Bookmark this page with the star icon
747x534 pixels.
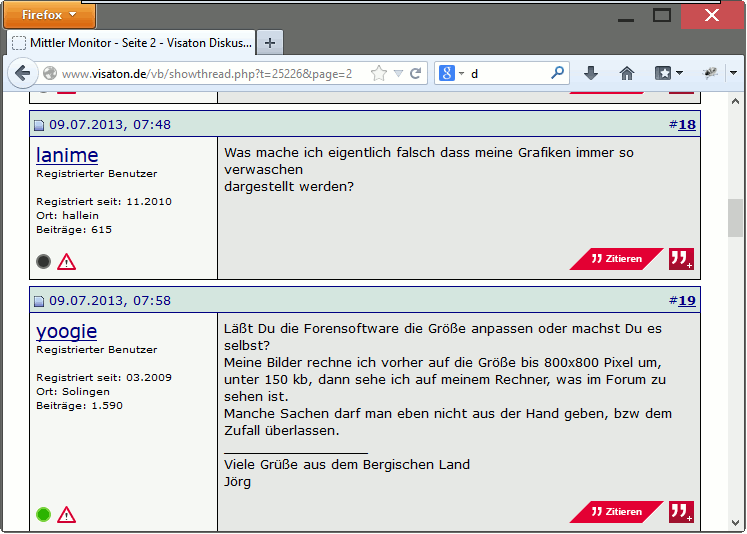click(379, 74)
